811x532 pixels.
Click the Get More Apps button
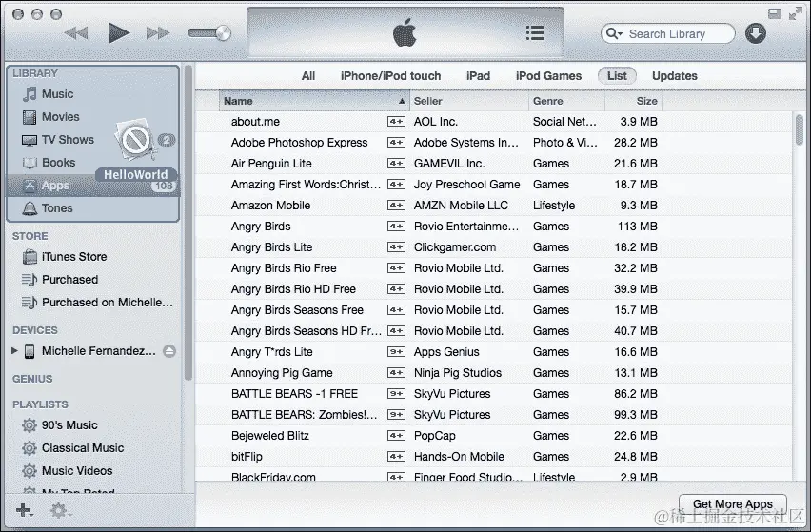tap(732, 504)
